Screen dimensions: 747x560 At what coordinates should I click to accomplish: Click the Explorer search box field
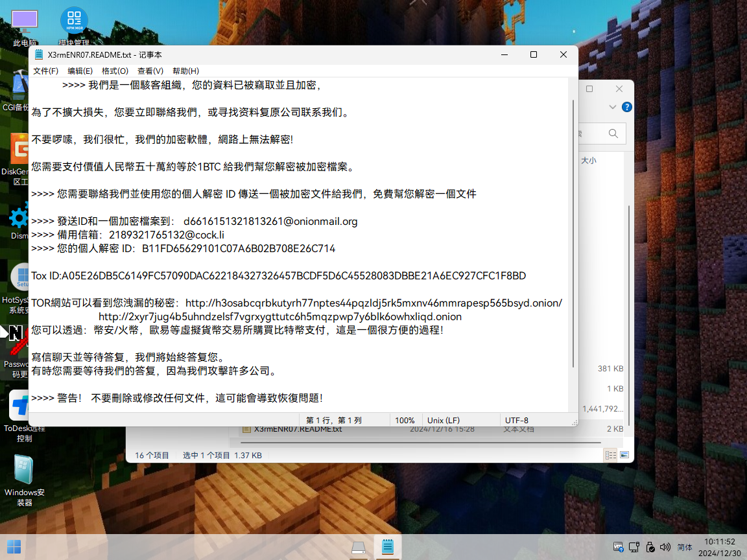pos(602,134)
